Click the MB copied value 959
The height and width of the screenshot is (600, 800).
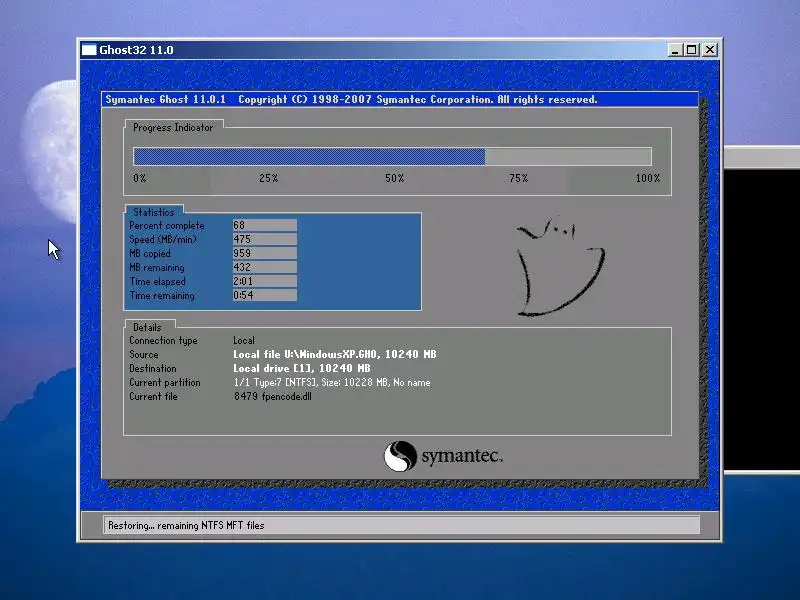pos(264,253)
